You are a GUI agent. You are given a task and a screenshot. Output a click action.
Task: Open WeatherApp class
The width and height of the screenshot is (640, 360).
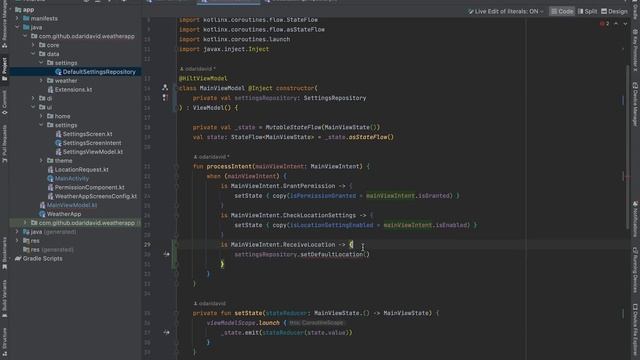[x=64, y=214]
